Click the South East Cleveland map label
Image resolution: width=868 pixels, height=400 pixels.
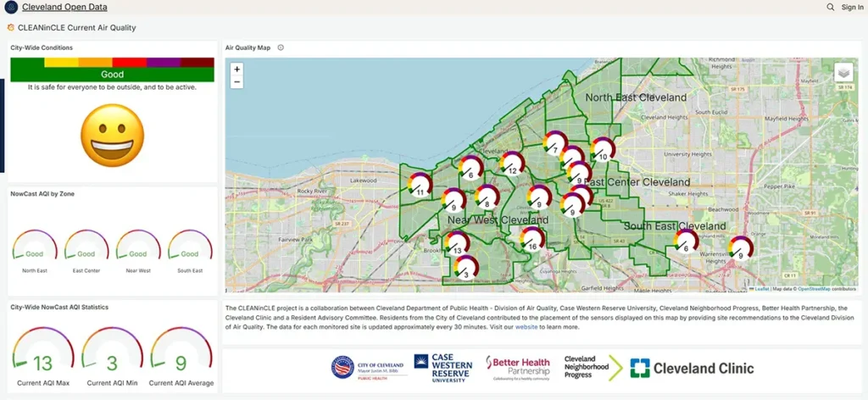click(675, 226)
